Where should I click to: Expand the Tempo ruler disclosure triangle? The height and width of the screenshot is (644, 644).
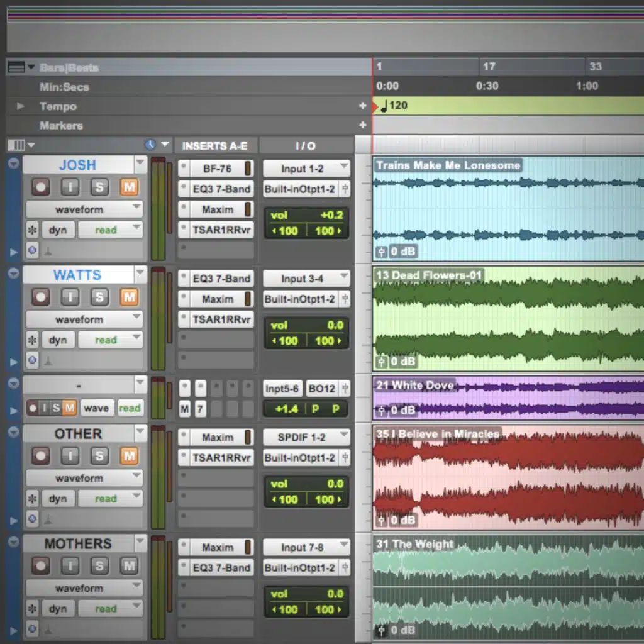tap(21, 106)
